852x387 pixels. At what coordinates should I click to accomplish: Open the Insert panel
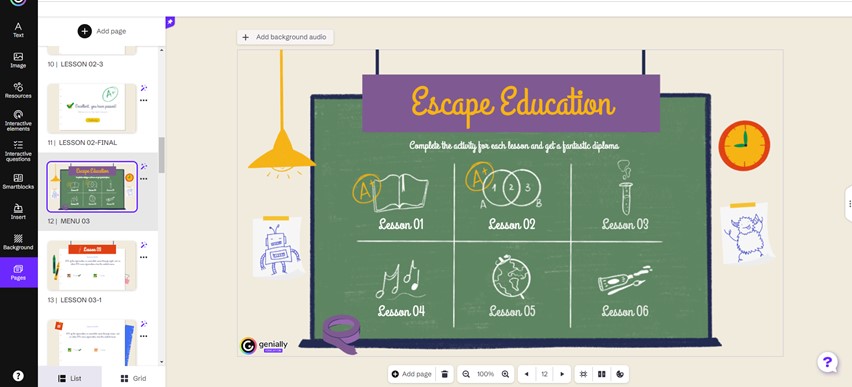pyautogui.click(x=18, y=212)
